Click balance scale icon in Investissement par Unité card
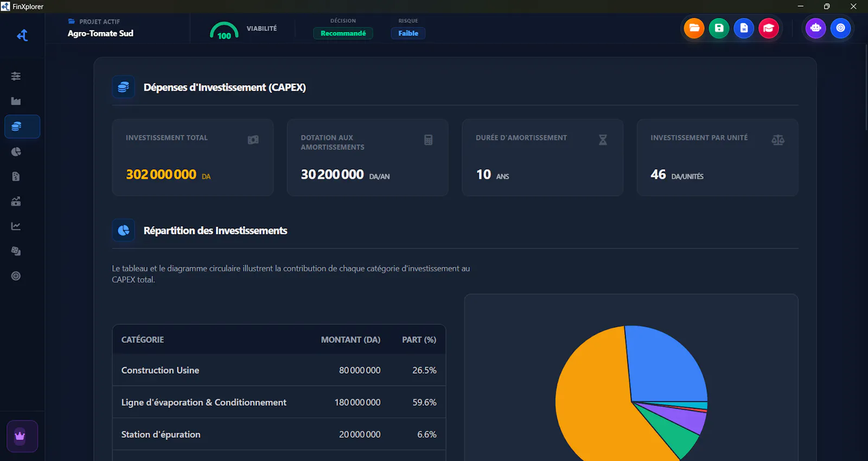868x461 pixels. 778,140
